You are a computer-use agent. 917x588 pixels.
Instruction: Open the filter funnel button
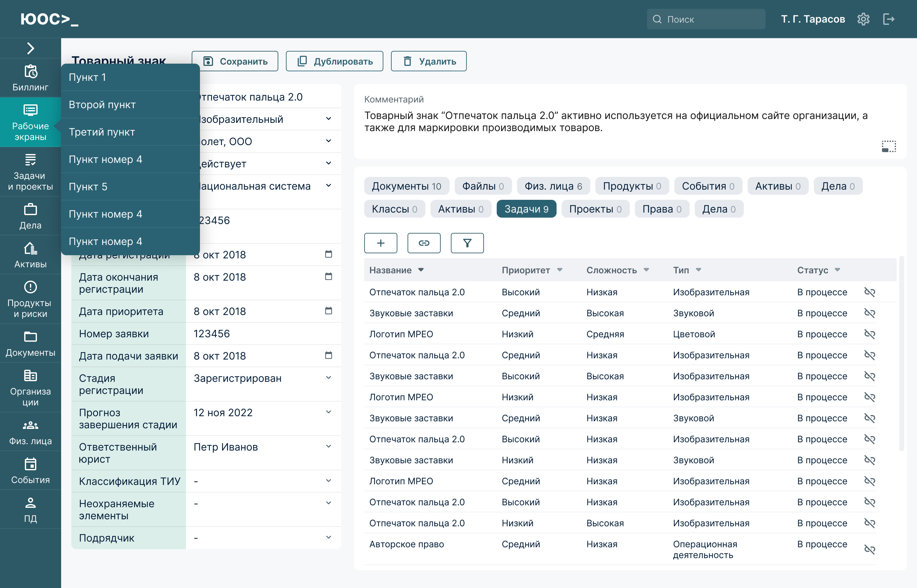467,243
